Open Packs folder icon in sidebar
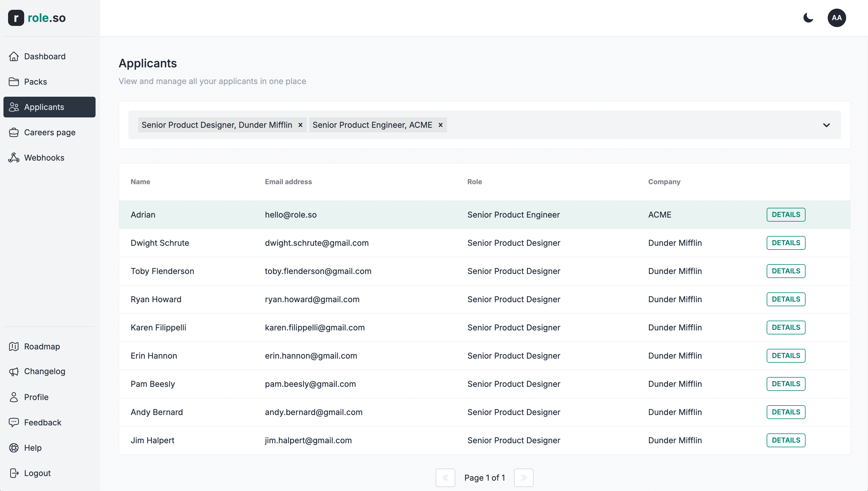Viewport: 868px width, 491px height. (14, 82)
